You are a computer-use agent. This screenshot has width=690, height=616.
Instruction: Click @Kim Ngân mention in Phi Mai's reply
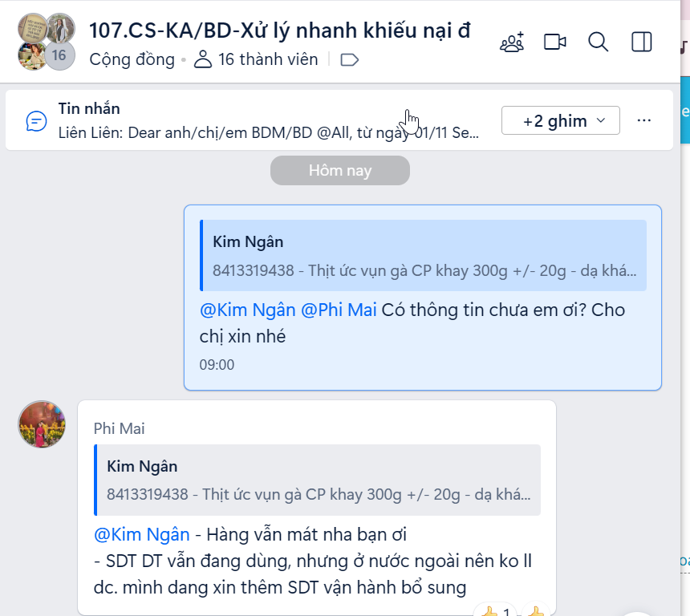point(142,535)
